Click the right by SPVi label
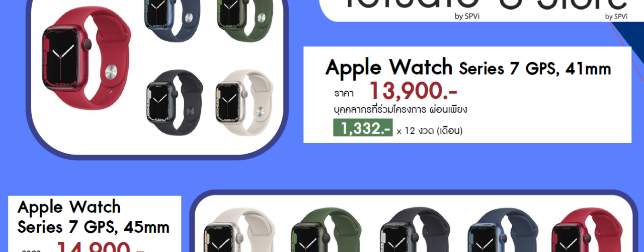This screenshot has height=252, width=644. tap(616, 16)
